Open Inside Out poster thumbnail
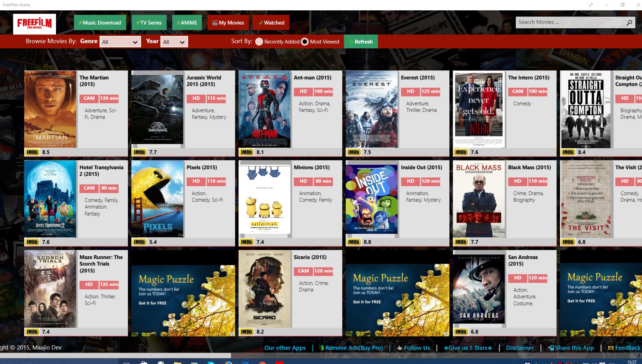The image size is (642, 364). click(372, 199)
